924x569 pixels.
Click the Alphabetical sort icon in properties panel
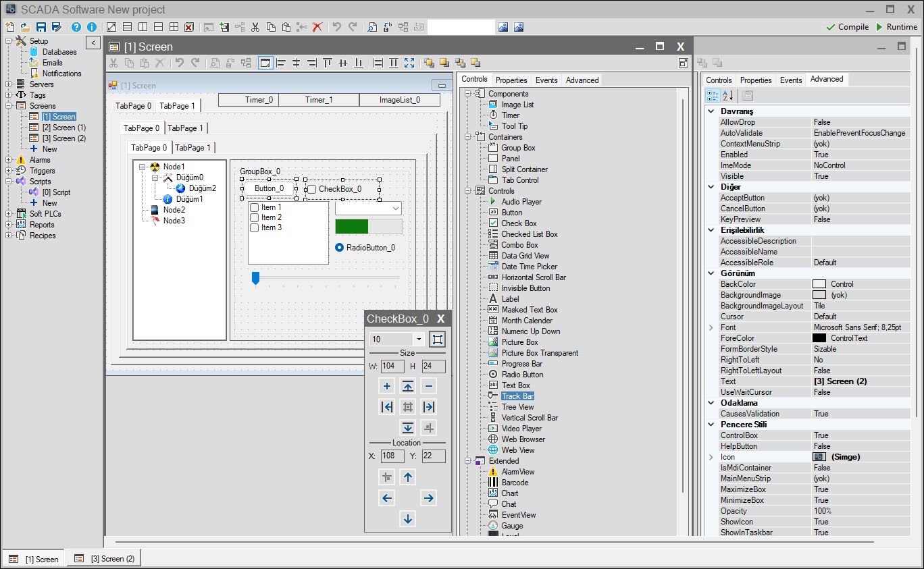(727, 95)
